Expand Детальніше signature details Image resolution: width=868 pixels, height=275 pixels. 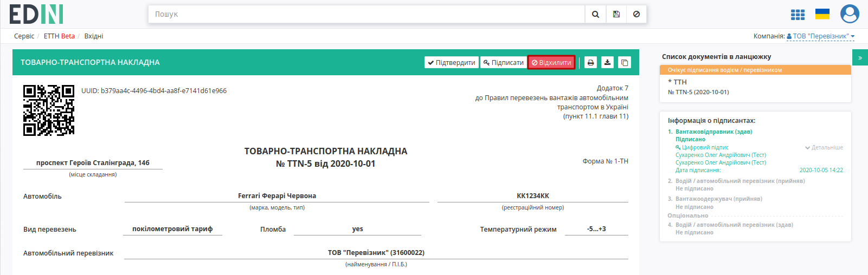click(x=824, y=147)
